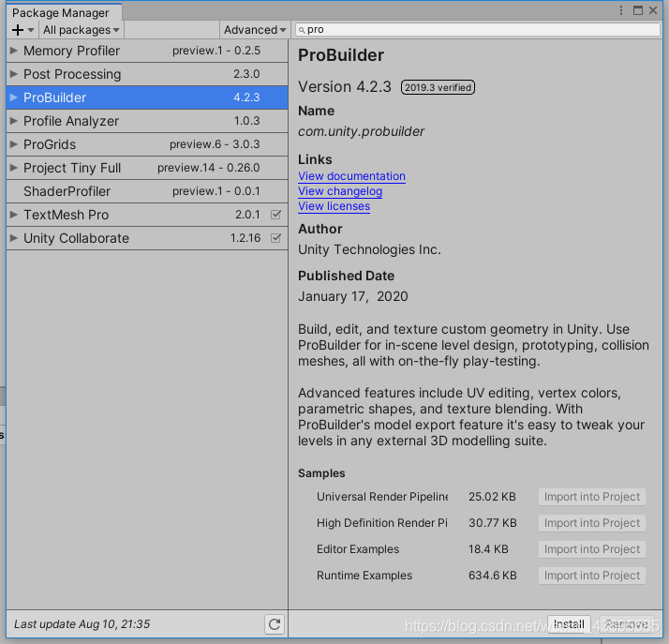Expand Post Processing versions arrow
Viewport: 669px width, 644px height.
pyautogui.click(x=14, y=74)
